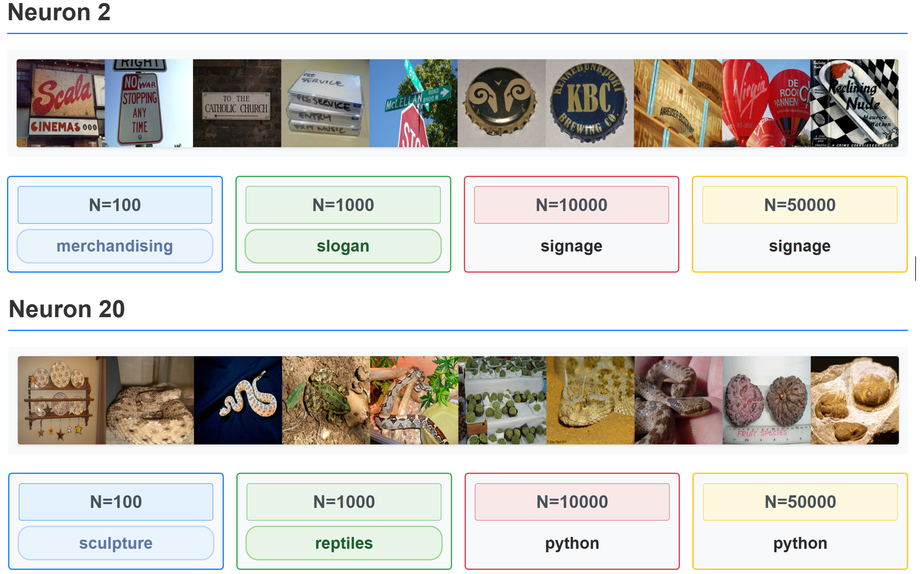Select the No Stopping Any Time sign image

pos(149,103)
